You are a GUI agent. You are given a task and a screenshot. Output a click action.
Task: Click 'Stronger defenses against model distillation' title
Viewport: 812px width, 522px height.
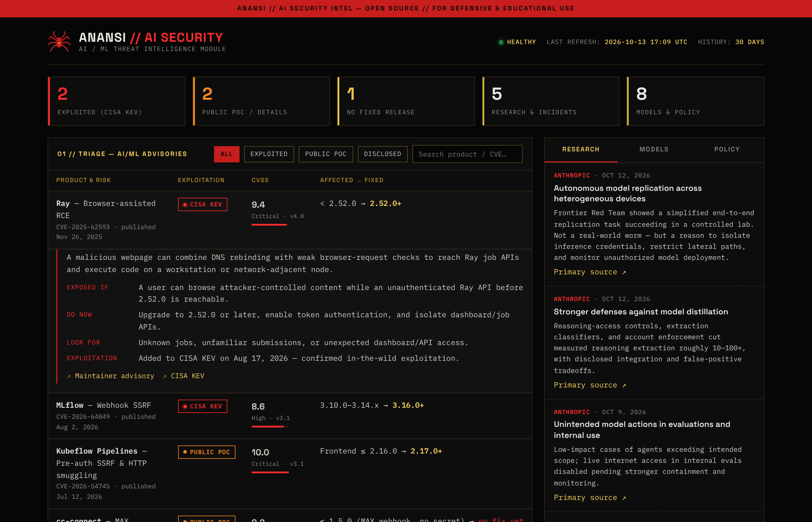coord(641,312)
